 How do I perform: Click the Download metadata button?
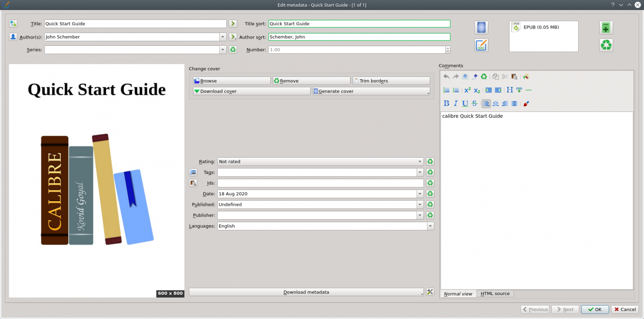306,292
